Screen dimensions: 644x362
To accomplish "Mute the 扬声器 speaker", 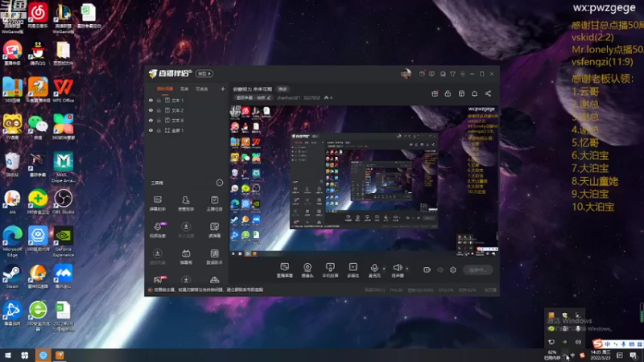I will point(397,270).
